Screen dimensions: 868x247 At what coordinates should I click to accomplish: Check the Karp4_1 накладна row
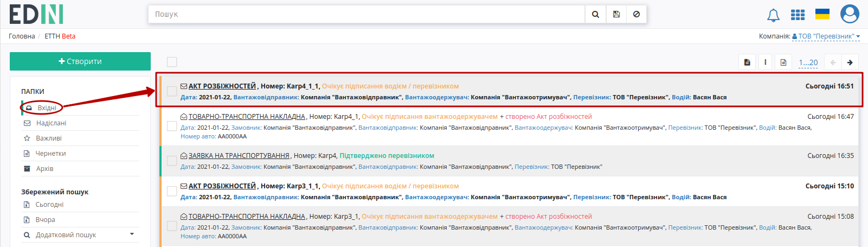pyautogui.click(x=172, y=126)
